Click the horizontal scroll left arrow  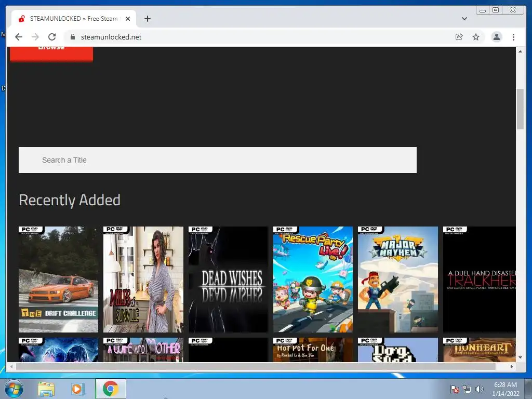point(11,366)
